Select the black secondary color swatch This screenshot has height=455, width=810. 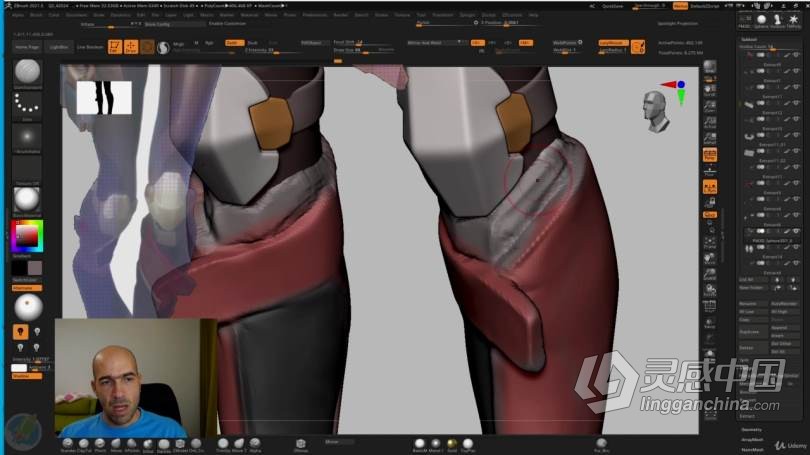[x=19, y=268]
